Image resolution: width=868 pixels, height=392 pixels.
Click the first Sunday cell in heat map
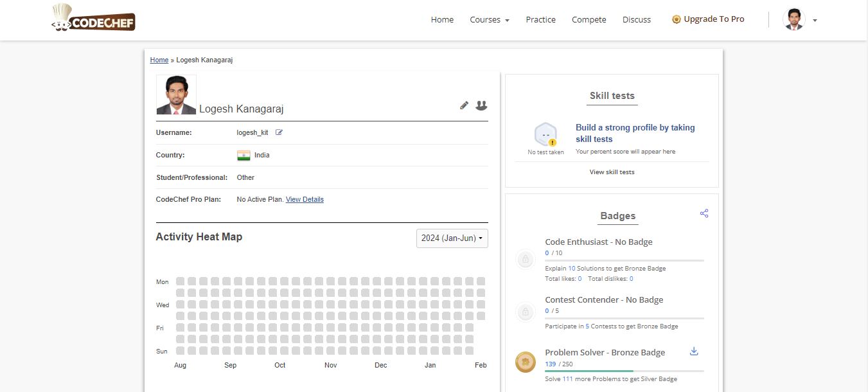pyautogui.click(x=181, y=351)
